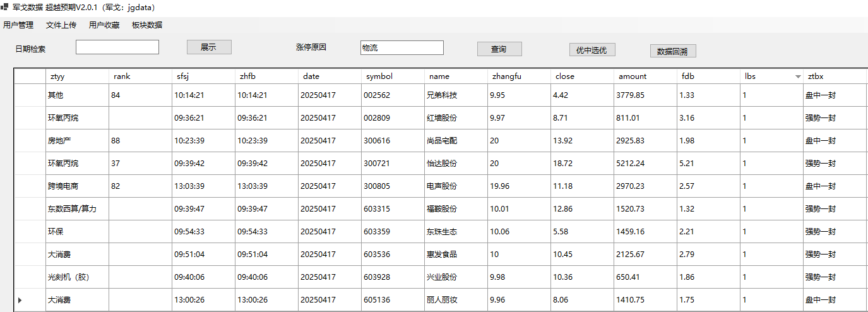Screen dimensions: 868x312
Task: Click symbol cell 603315
Action: pyautogui.click(x=393, y=209)
